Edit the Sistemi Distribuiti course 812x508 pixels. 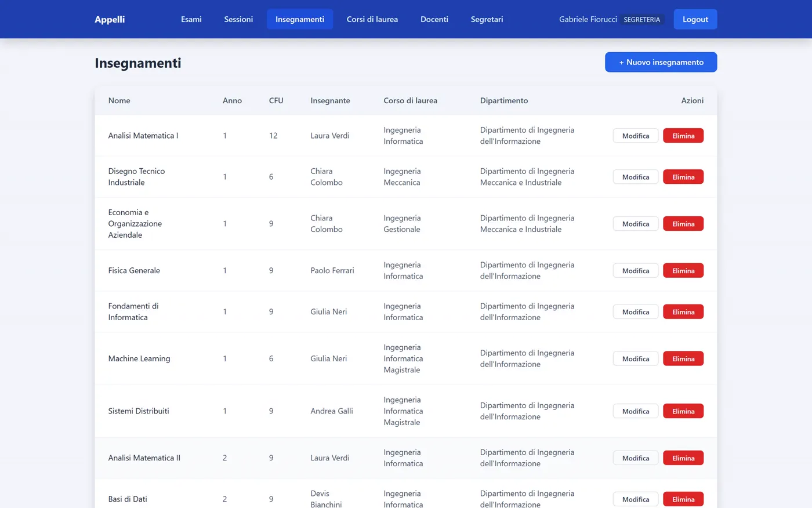pos(636,411)
